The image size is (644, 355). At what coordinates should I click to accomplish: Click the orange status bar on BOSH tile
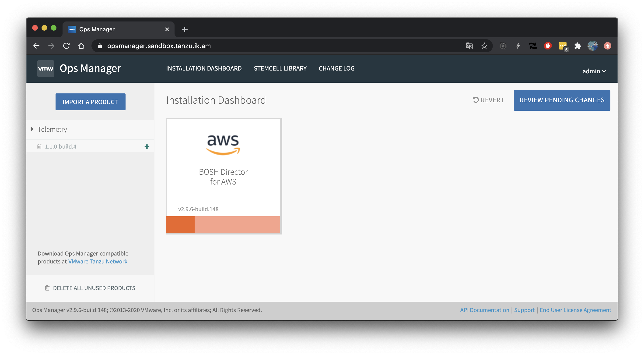click(x=223, y=224)
